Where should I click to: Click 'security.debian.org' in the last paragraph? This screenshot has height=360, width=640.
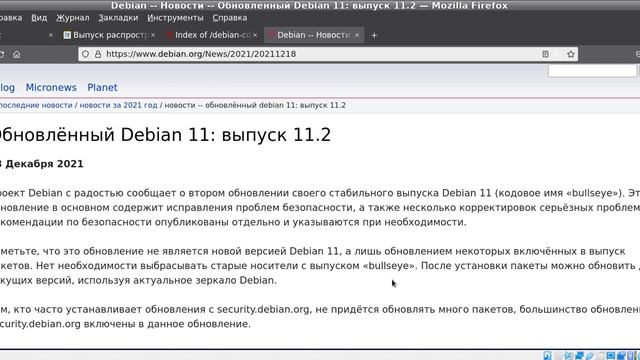263,309
